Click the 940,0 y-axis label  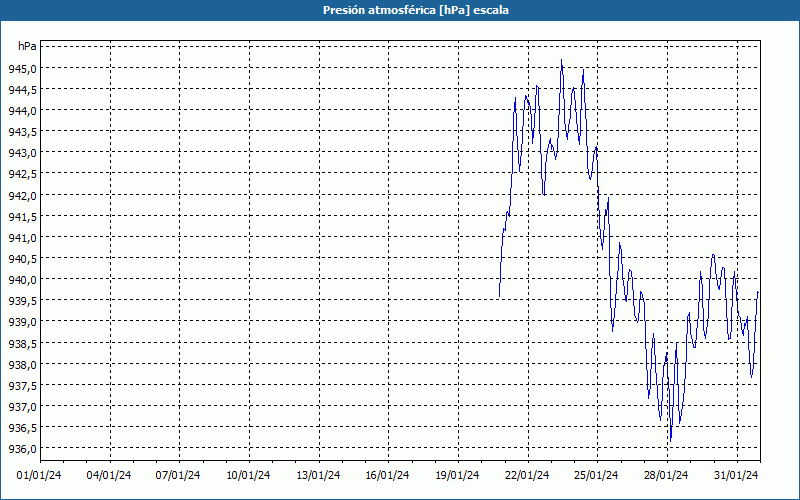click(22, 280)
